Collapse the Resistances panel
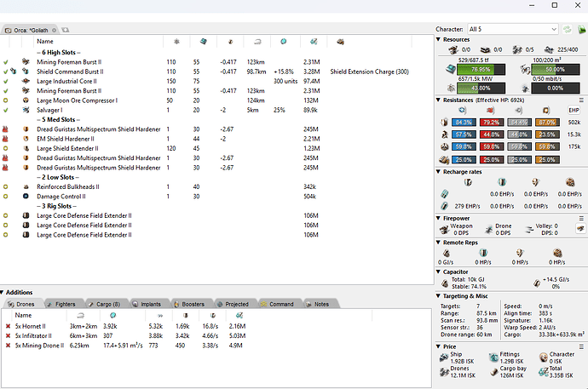 (438, 100)
